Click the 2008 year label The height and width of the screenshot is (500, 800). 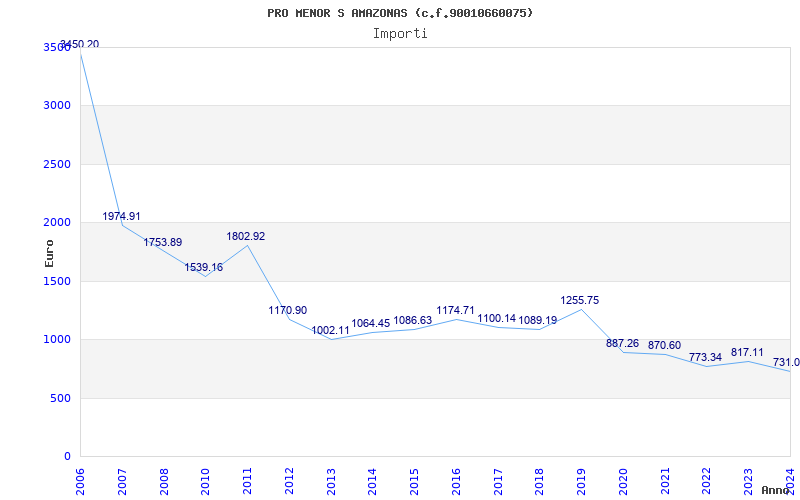(x=164, y=481)
